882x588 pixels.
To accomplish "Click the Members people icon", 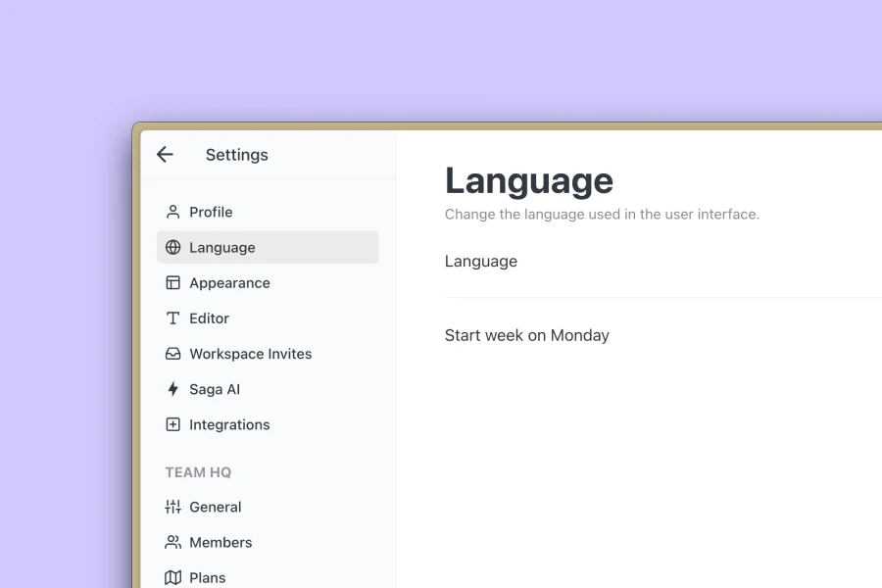I will tap(172, 542).
